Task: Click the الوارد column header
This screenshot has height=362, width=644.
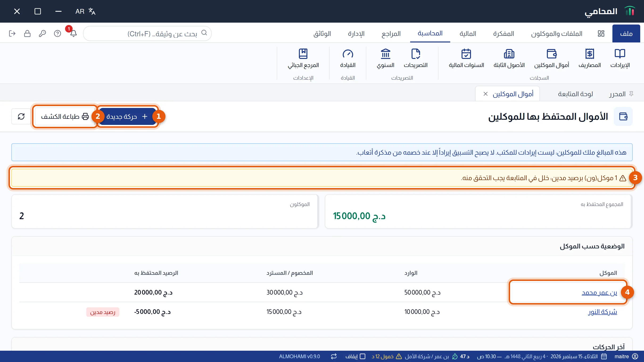Action: (411, 273)
